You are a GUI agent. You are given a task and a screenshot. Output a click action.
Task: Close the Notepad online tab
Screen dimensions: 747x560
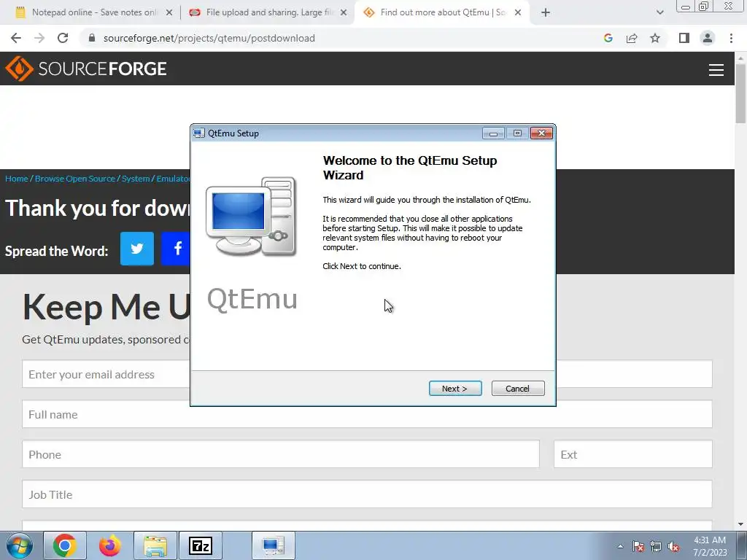coord(169,13)
